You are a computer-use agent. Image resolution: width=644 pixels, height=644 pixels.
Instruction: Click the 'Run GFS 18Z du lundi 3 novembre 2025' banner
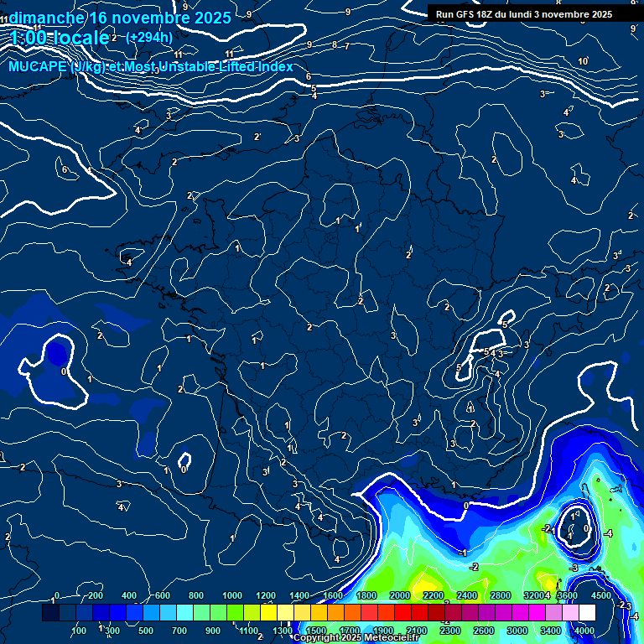coord(523,14)
